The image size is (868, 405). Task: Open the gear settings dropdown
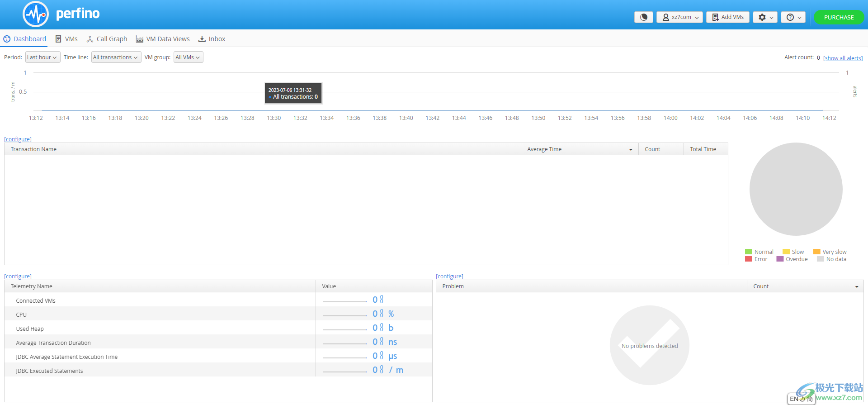[x=765, y=17]
